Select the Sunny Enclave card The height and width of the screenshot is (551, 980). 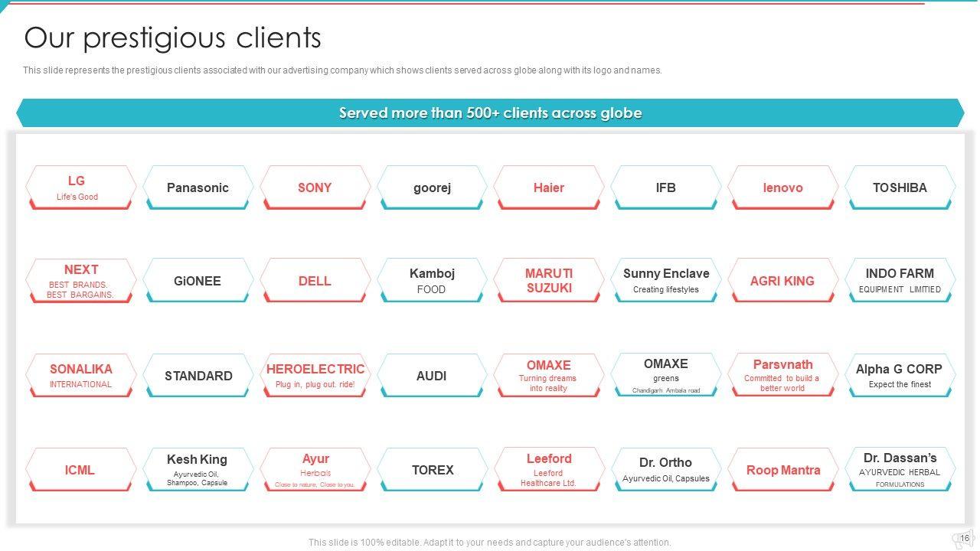tap(666, 281)
